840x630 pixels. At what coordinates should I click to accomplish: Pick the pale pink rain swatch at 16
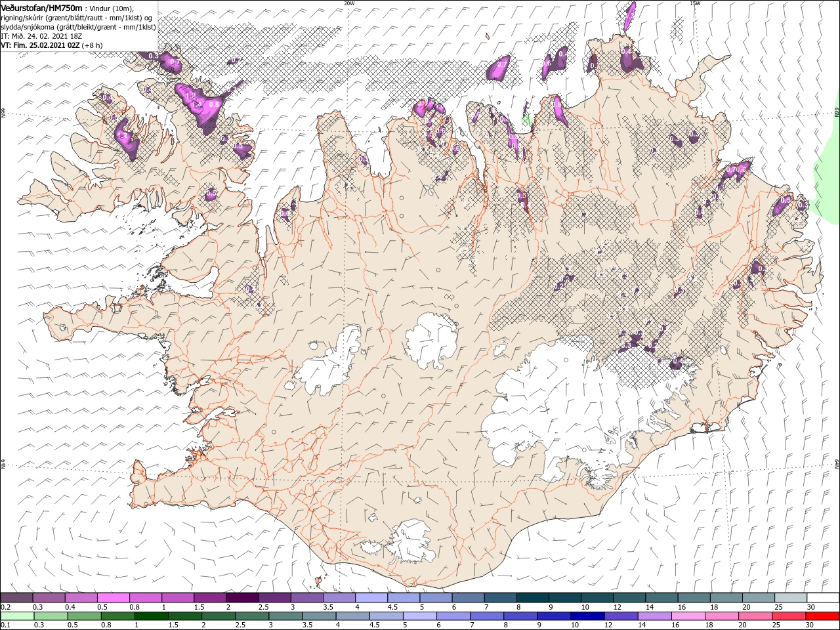(688, 616)
